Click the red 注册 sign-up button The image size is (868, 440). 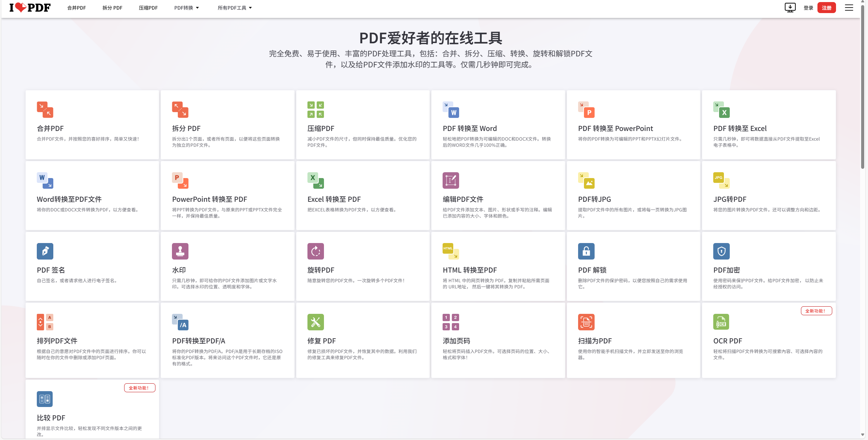[x=826, y=8]
